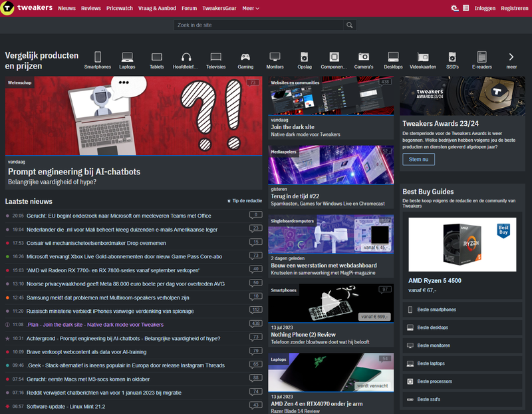Click the list view icon next to Inloggen
Screen dimensions: 532x414
coord(466,8)
